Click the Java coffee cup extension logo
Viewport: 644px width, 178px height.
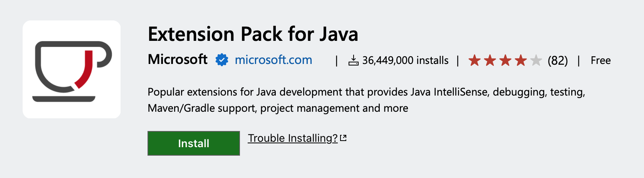tap(72, 69)
